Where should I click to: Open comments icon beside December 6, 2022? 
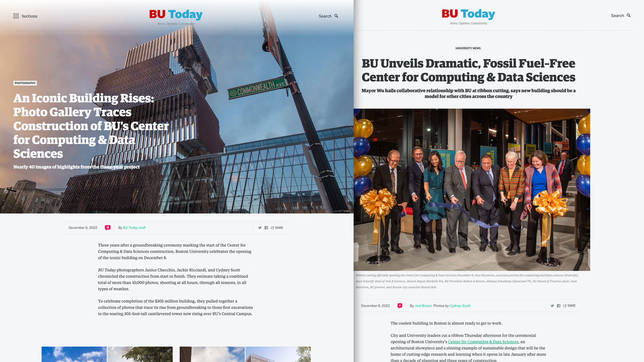point(108,227)
